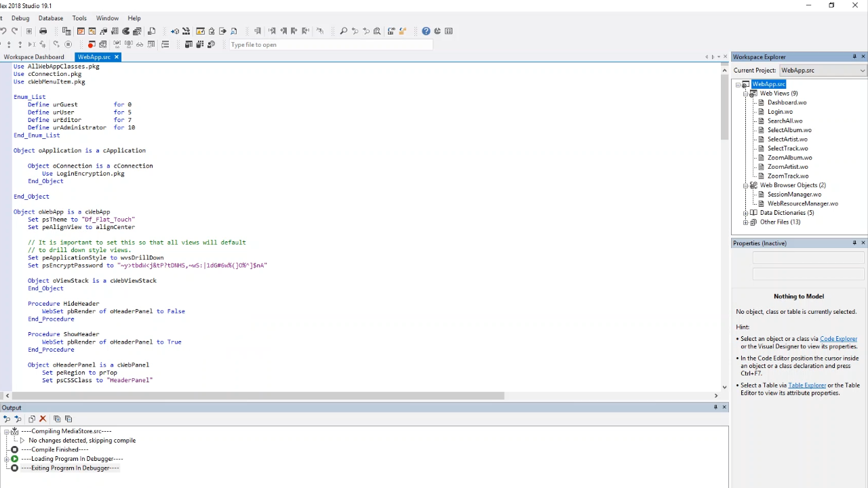
Task: Click the red breakpoint circle toolbar icon
Action: tap(92, 45)
